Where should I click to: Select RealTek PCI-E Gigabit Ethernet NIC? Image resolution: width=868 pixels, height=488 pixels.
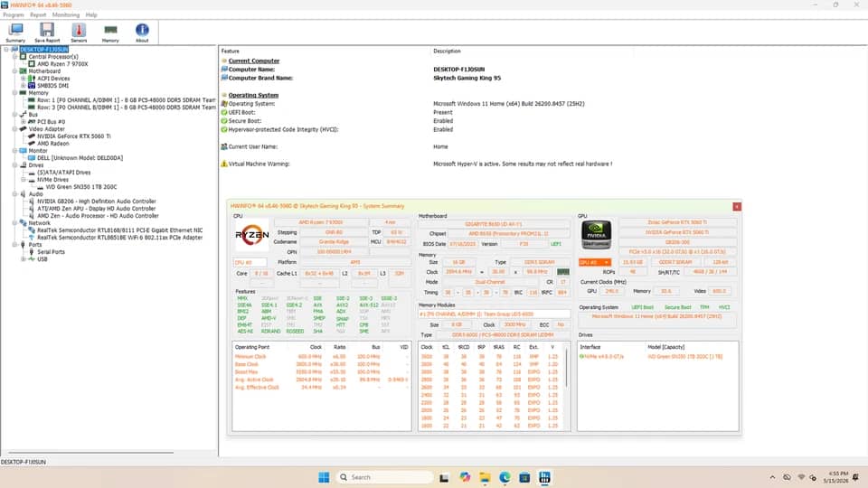tap(119, 230)
